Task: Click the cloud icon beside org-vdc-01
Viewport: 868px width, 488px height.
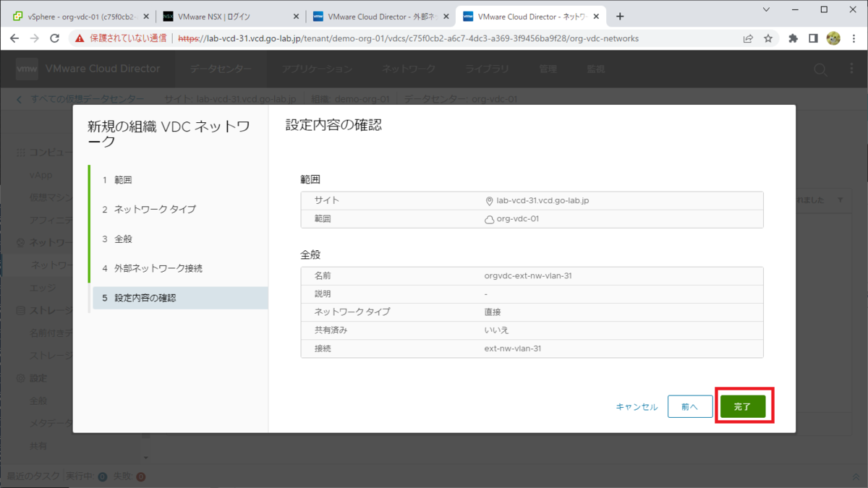Action: (490, 220)
